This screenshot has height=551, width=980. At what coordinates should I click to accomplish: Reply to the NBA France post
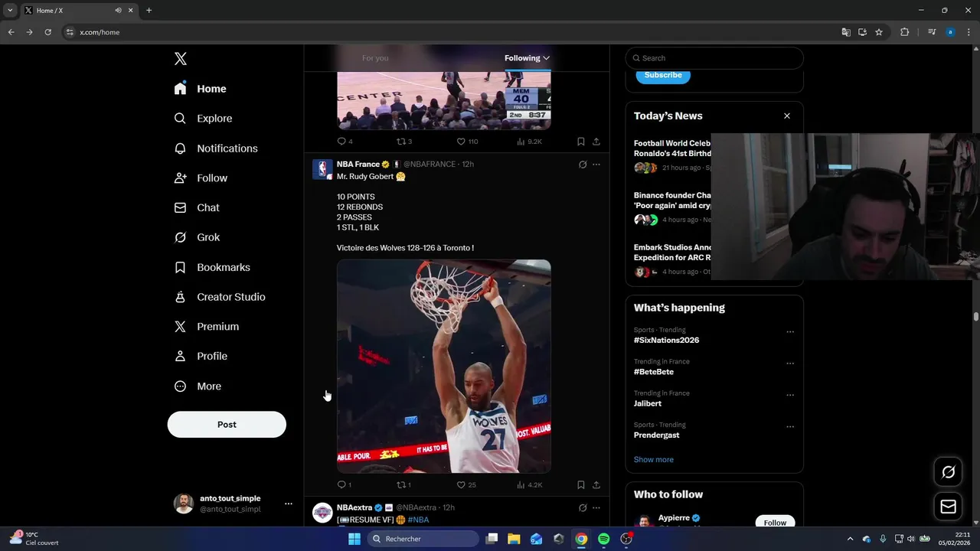(341, 484)
